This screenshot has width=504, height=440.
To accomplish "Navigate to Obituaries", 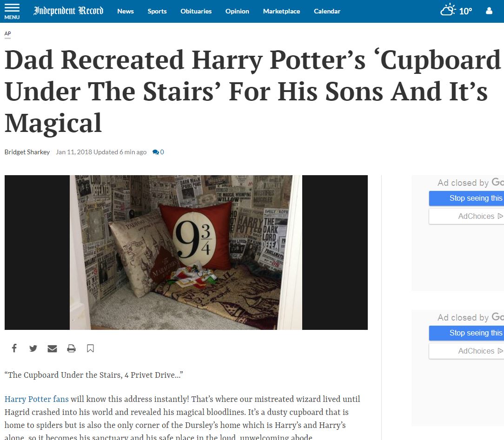I will 196,11.
